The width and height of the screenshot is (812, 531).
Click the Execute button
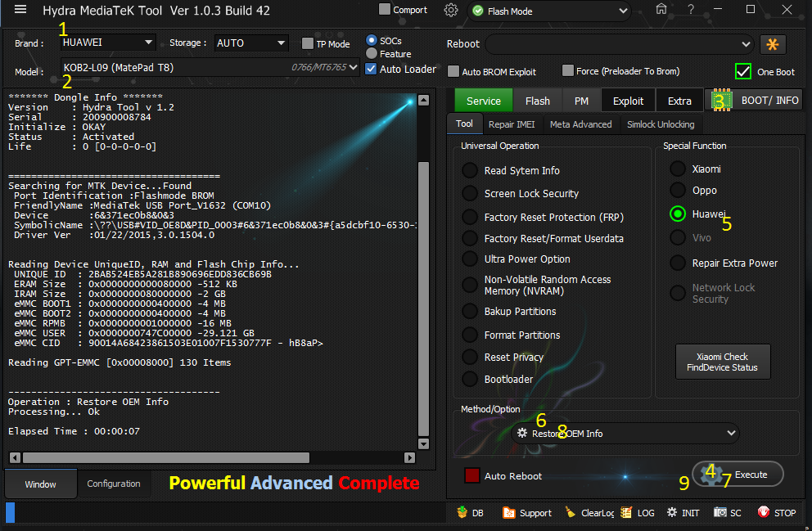pyautogui.click(x=738, y=474)
